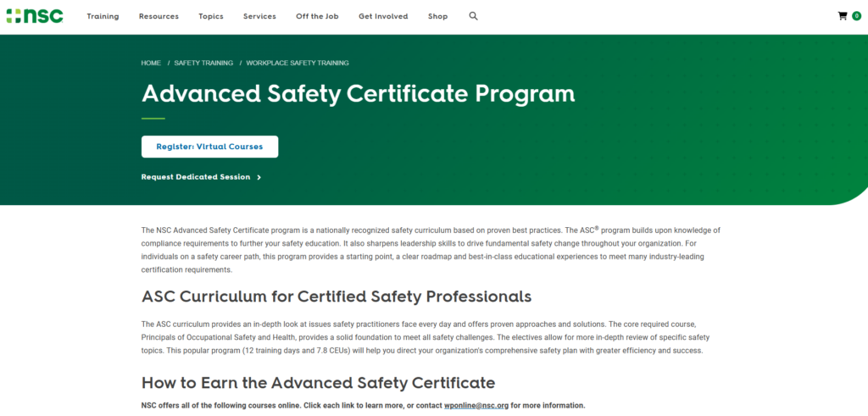Click heading How to Earn the Advanced Safety Certificate
This screenshot has width=868, height=416.
[319, 383]
